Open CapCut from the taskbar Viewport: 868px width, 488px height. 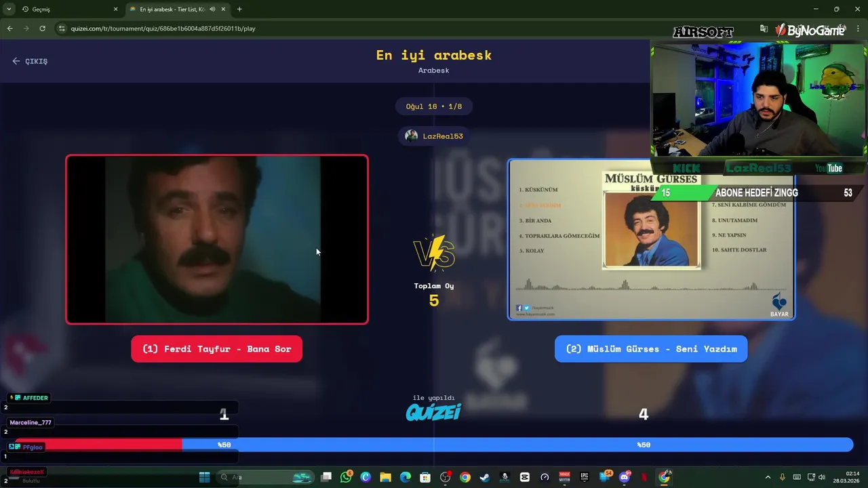[x=524, y=477]
